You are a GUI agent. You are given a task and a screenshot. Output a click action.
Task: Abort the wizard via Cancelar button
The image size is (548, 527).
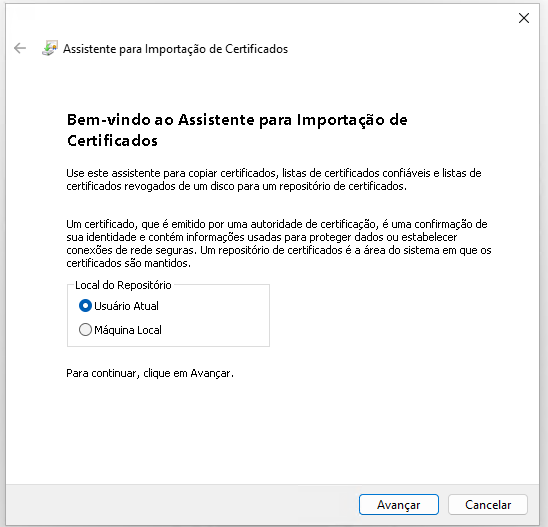(x=488, y=505)
